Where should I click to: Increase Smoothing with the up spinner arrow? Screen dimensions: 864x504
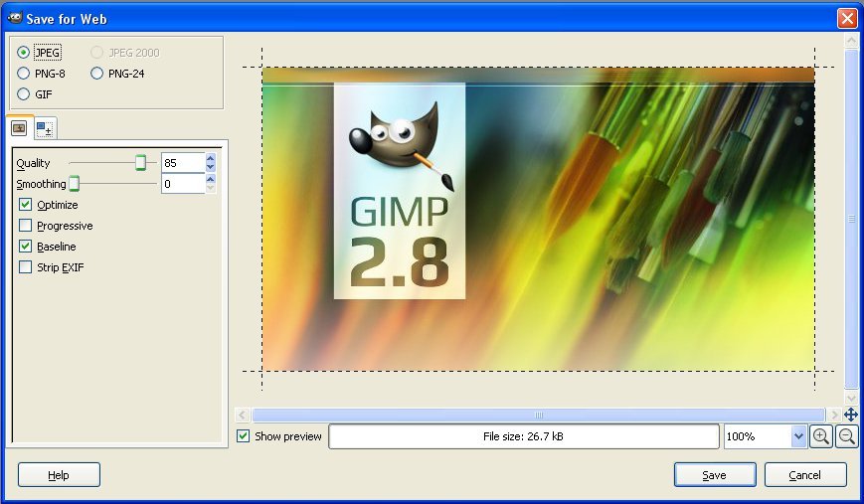pyautogui.click(x=211, y=179)
